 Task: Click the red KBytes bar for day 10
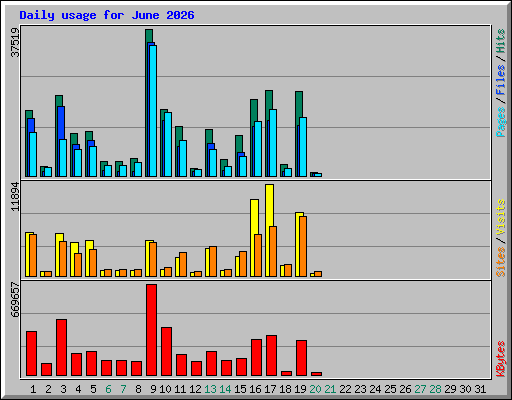166,351
